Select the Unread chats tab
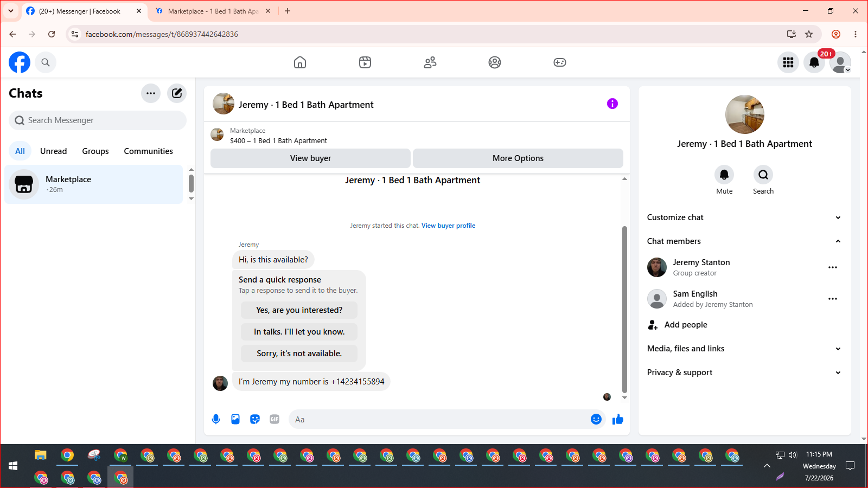The image size is (868, 488). pyautogui.click(x=54, y=151)
